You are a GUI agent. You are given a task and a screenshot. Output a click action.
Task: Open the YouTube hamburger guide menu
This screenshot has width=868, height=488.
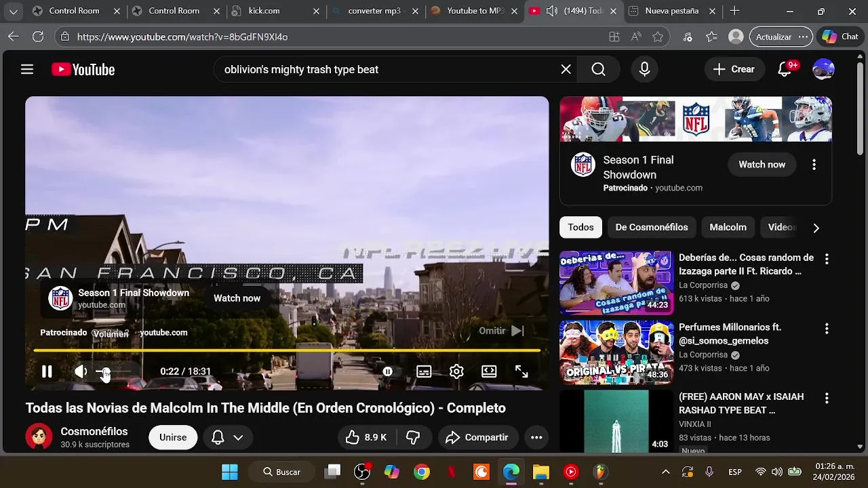[x=27, y=69]
